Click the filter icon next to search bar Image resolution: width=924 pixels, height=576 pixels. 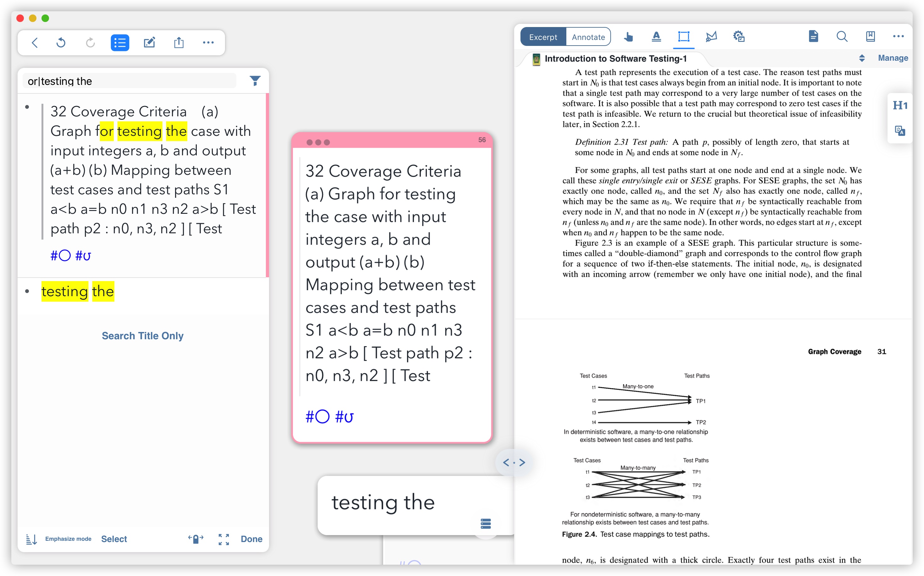(256, 81)
